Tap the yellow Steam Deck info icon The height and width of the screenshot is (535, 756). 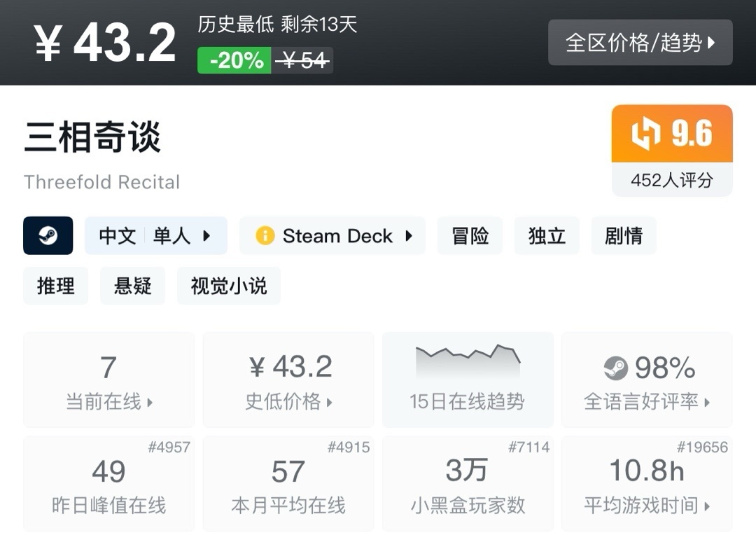pos(265,236)
